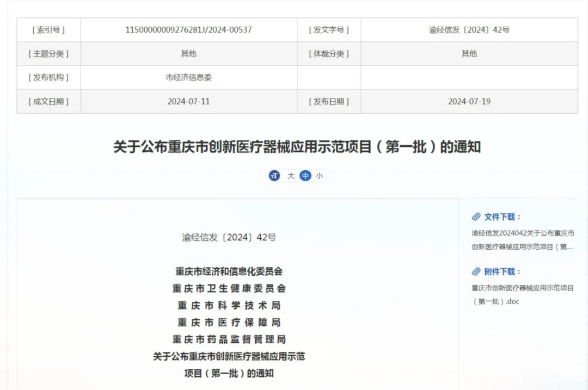Image resolution: width=588 pixels, height=390 pixels.
Task: Click the tT font size icon
Action: point(274,176)
